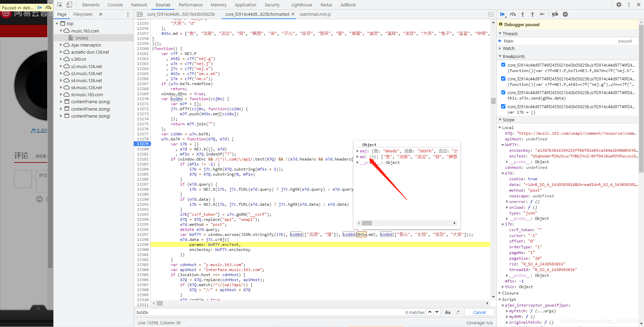The image size is (644, 327).
Task: Step into next function call
Action: [523, 14]
